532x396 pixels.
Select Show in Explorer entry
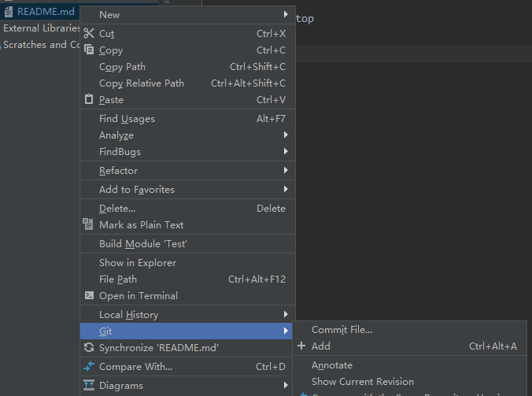coord(187,263)
